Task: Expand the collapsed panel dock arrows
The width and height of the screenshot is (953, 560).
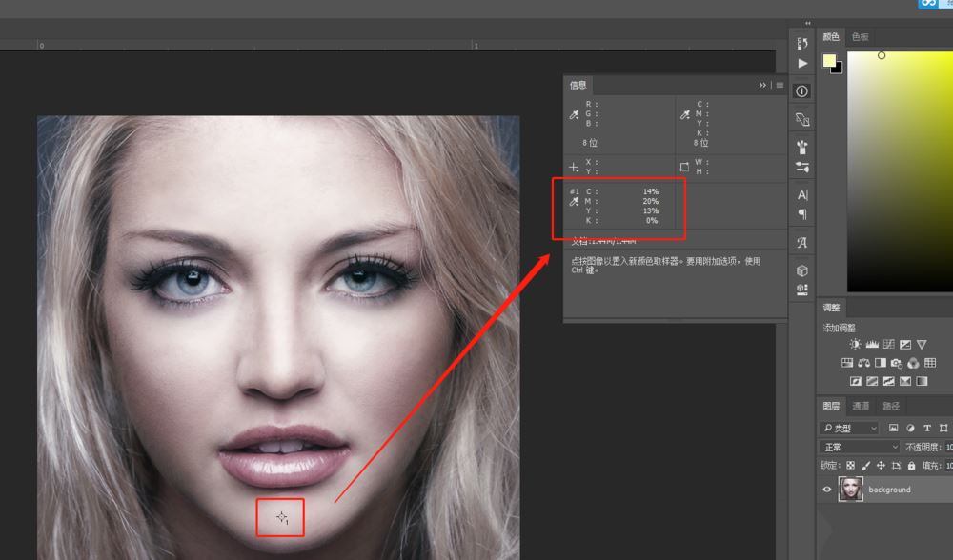Action: (x=808, y=23)
